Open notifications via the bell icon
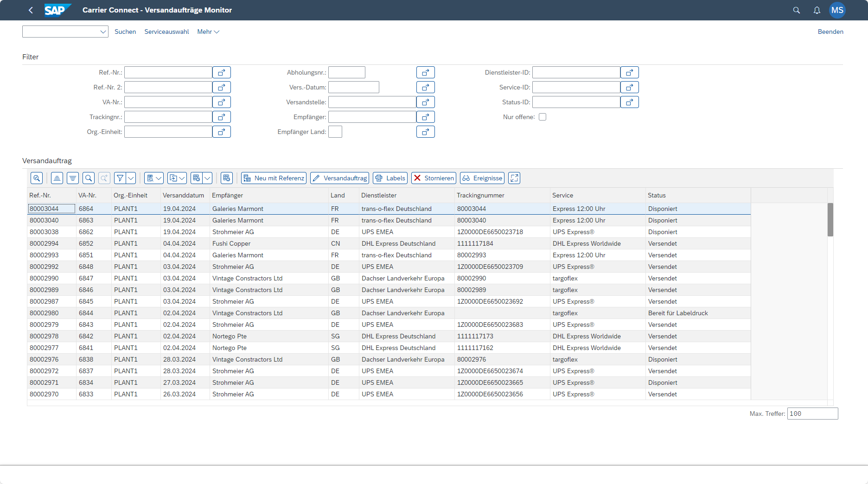 pyautogui.click(x=817, y=10)
